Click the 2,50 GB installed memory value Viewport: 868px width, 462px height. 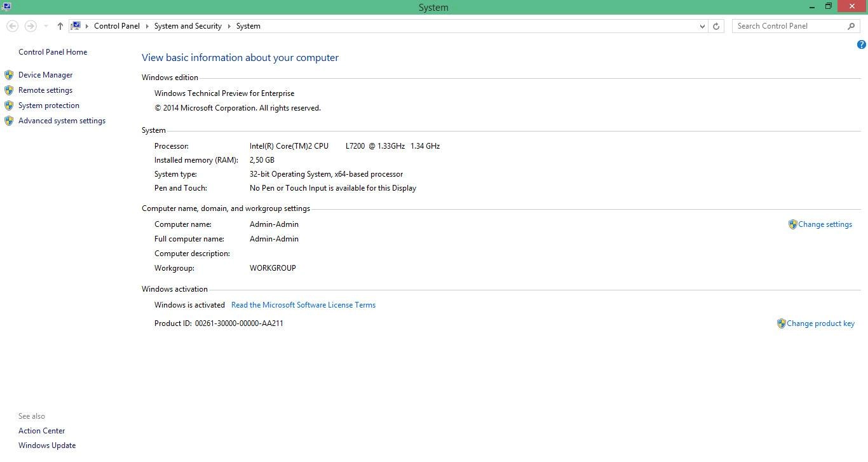(x=262, y=160)
